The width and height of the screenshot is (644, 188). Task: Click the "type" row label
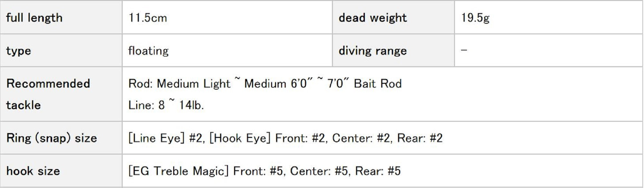pyautogui.click(x=19, y=51)
